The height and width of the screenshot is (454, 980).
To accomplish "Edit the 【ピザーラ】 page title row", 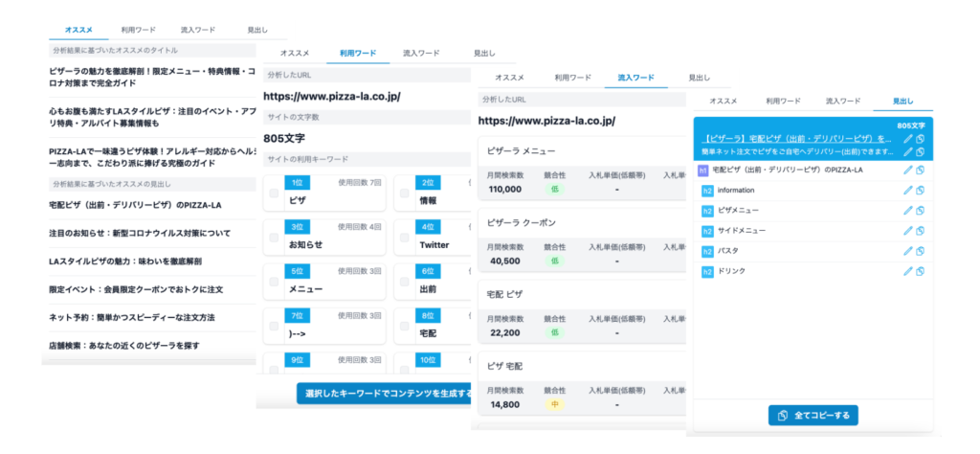I will pos(908,139).
